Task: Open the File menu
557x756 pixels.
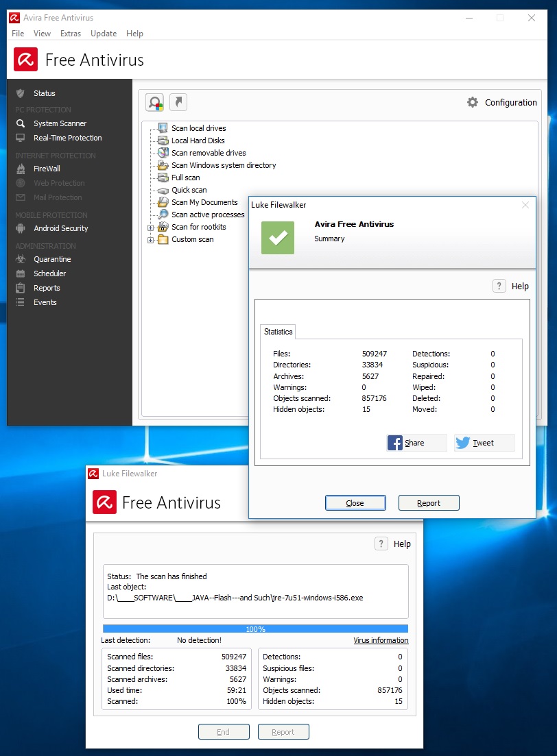Action: 18,34
